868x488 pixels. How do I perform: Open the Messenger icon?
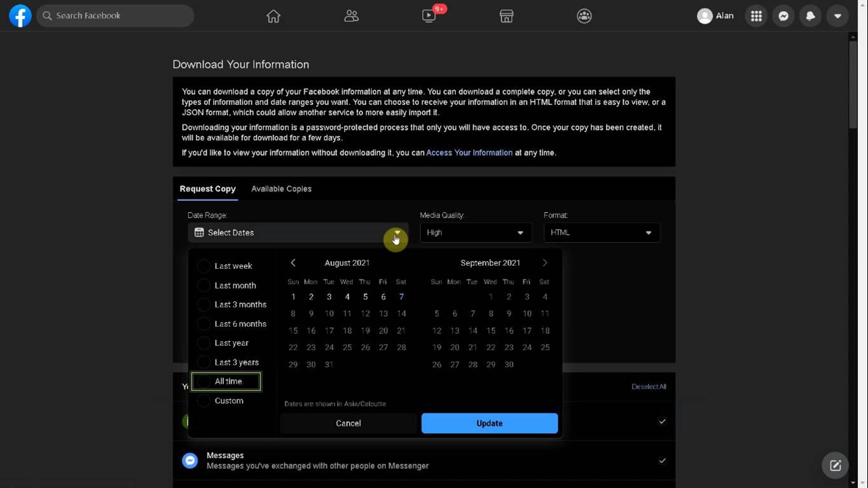point(783,16)
